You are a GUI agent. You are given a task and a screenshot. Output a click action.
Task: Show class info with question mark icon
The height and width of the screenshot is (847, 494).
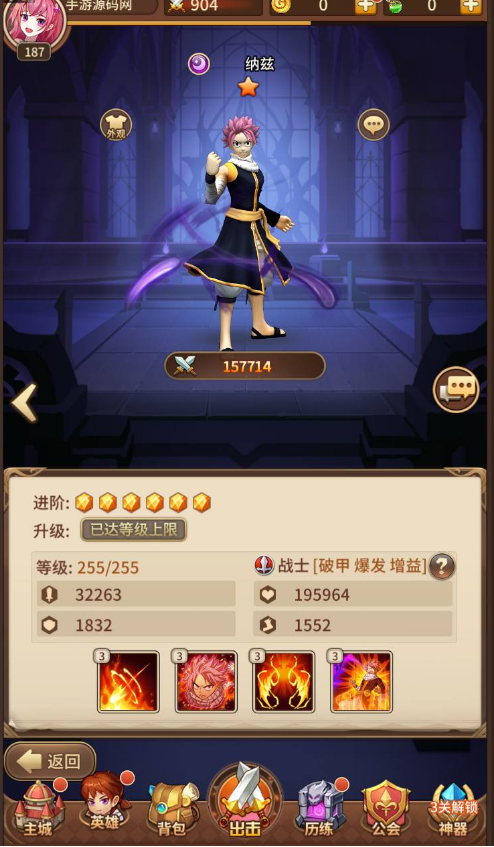click(442, 566)
